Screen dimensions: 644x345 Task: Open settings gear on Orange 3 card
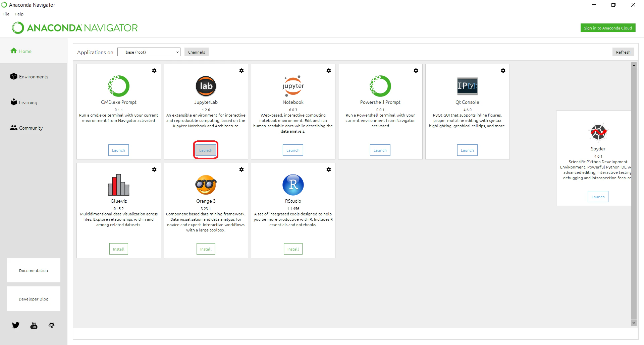(241, 169)
